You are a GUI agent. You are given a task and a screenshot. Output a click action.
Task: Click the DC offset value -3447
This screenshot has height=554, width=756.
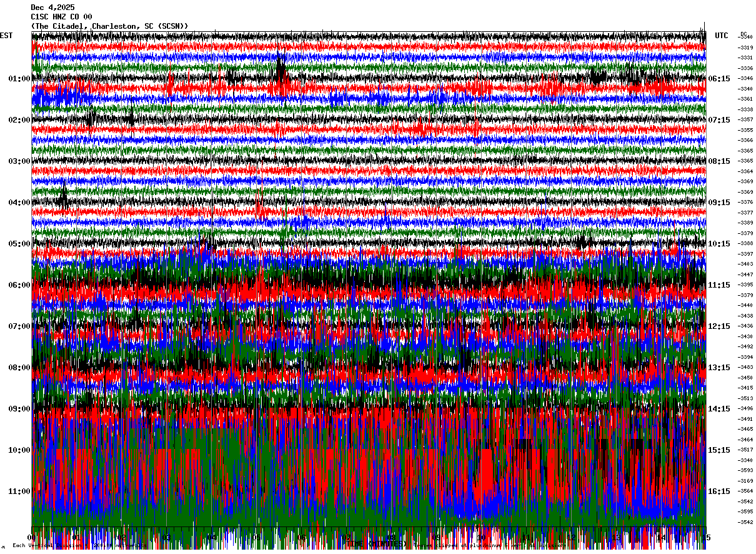[746, 274]
